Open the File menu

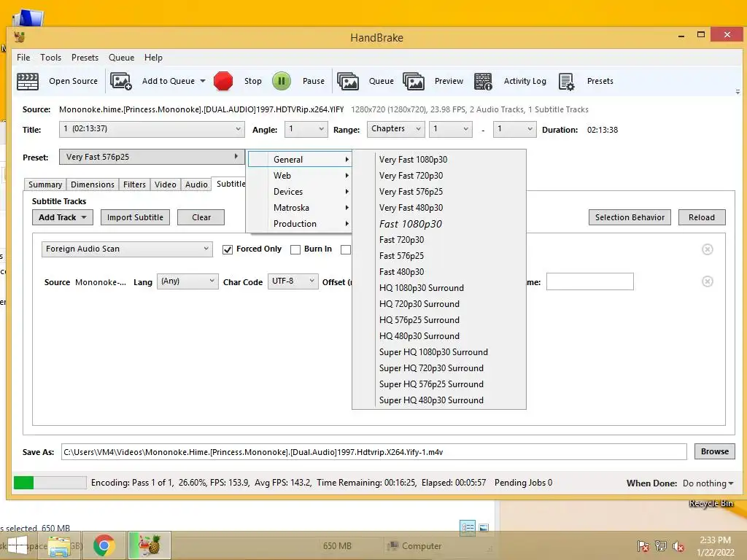[x=23, y=58]
